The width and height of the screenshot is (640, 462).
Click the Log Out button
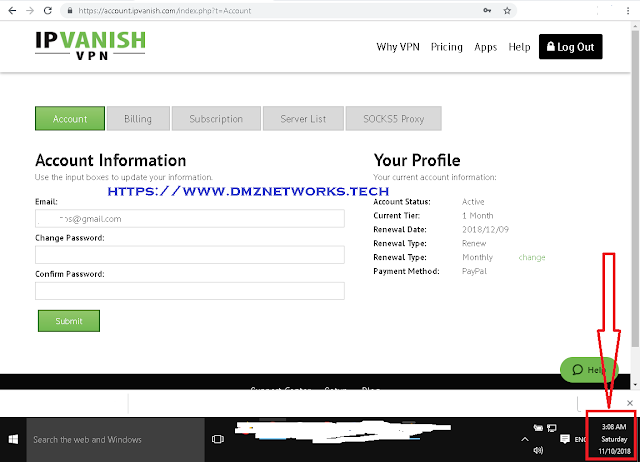pos(571,47)
